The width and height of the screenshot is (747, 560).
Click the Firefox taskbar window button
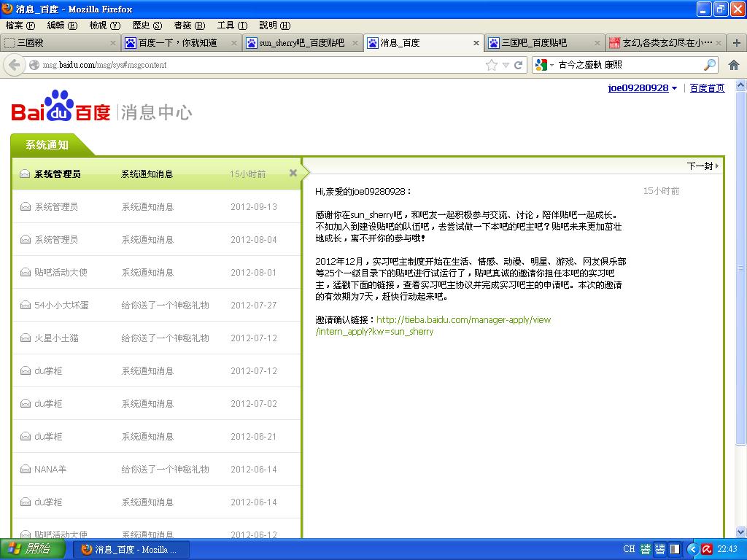click(x=132, y=550)
